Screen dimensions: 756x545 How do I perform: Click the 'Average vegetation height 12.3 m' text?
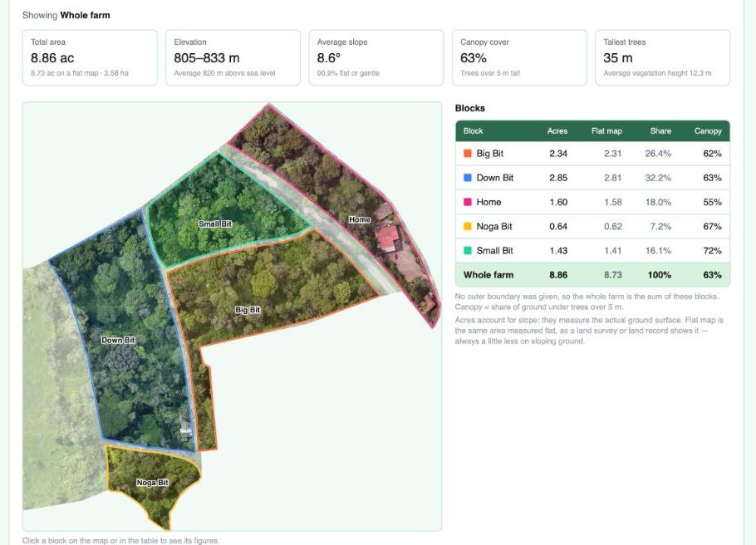657,73
